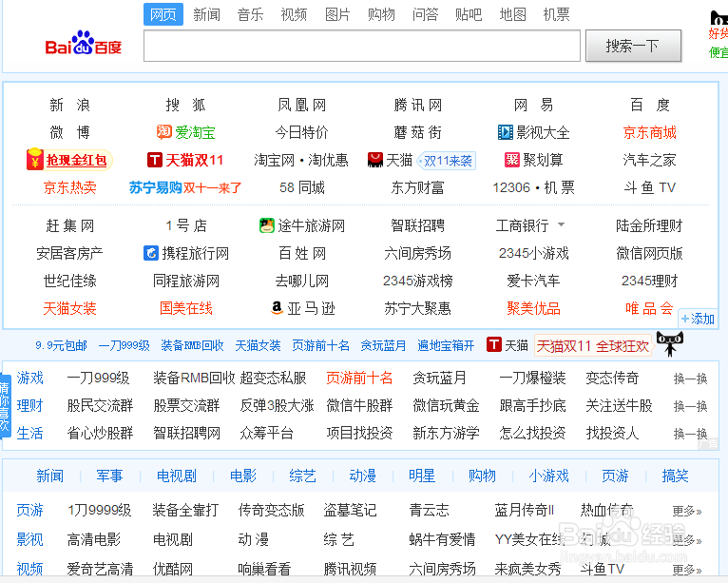Viewport: 728px width, 583px height.
Task: Open the 东方财富 link
Action: [418, 187]
